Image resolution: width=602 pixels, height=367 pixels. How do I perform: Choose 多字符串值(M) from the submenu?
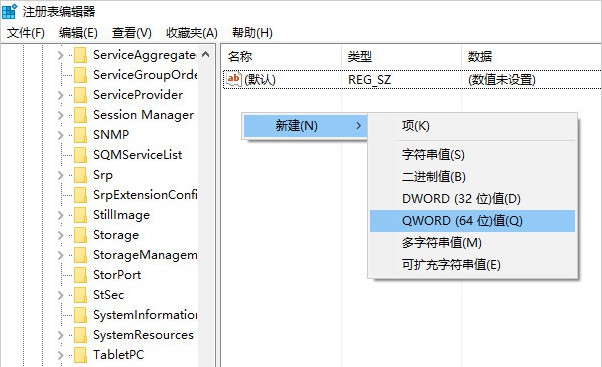[472, 243]
